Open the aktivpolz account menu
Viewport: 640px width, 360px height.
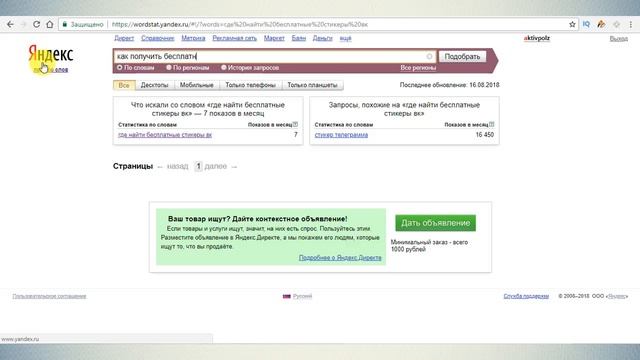click(x=537, y=38)
